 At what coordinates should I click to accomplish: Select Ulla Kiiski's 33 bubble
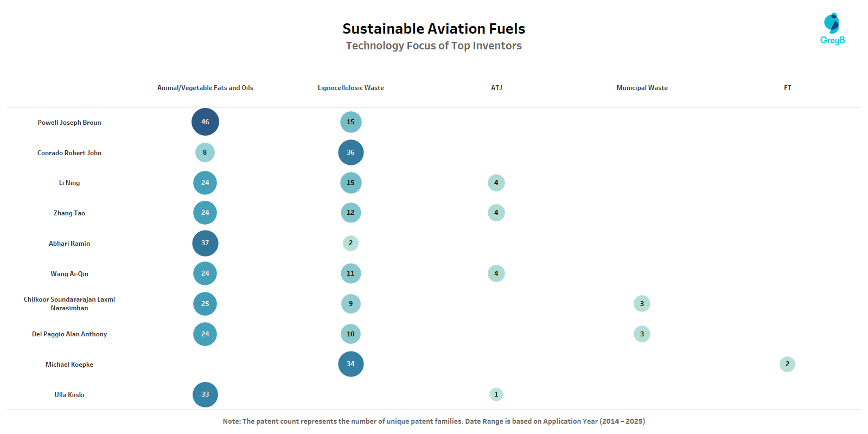[x=205, y=394]
